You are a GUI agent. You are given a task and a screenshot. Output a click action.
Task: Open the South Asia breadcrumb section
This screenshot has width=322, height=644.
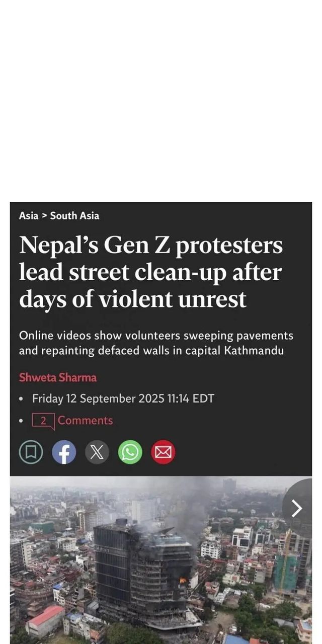[74, 215]
